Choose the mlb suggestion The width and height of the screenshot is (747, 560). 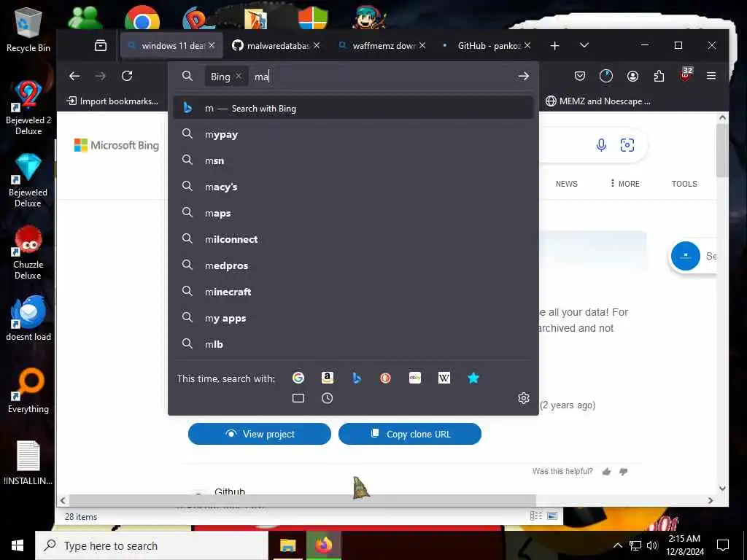coord(353,344)
